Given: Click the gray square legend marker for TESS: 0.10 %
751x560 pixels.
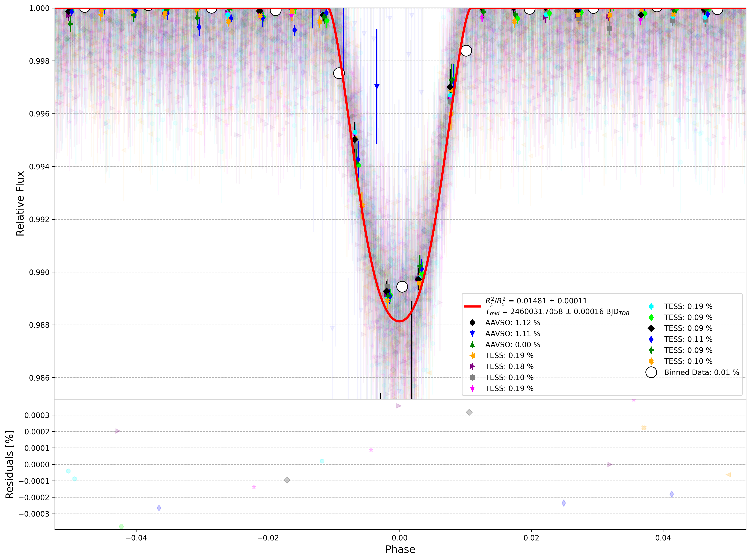Looking at the screenshot, I should point(472,378).
